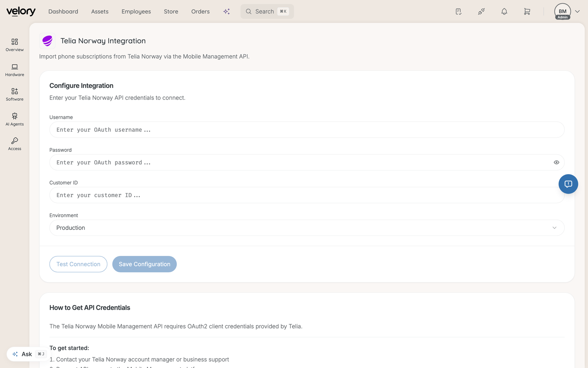Click the Test Connection button
The width and height of the screenshot is (588, 368).
tap(78, 264)
